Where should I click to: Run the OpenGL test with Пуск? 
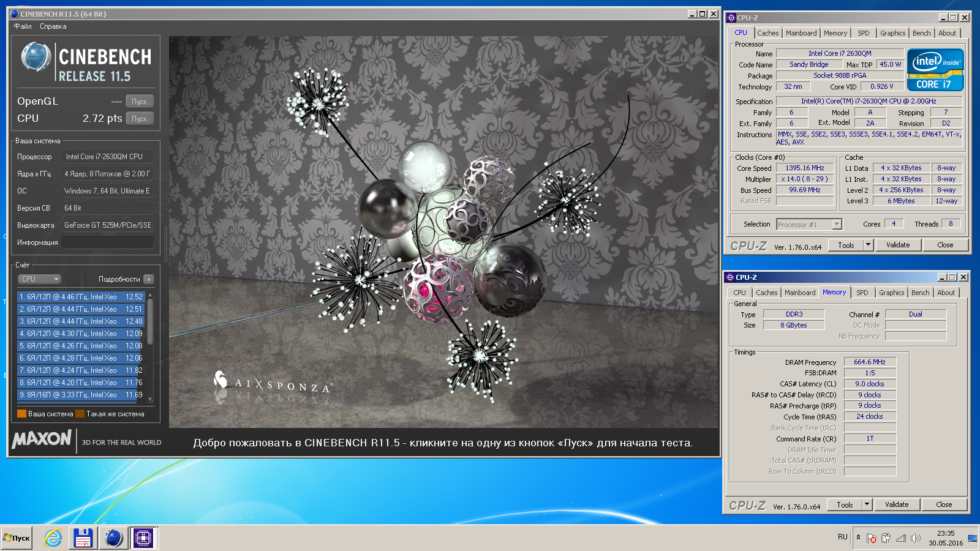(x=140, y=102)
